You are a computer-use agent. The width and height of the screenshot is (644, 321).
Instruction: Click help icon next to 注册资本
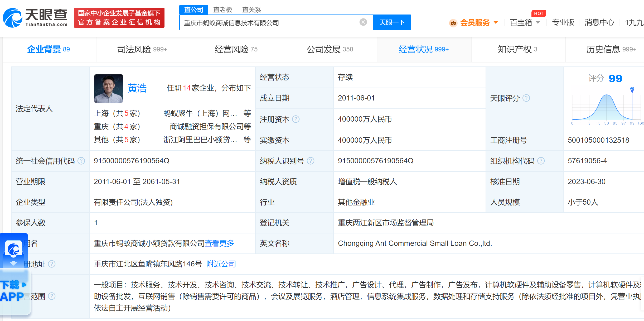point(296,119)
